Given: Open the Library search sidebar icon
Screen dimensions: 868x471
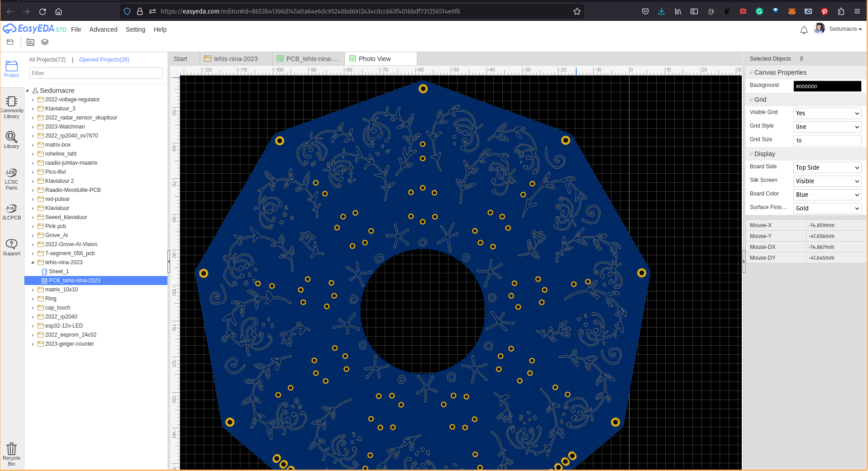Looking at the screenshot, I should coord(12,140).
